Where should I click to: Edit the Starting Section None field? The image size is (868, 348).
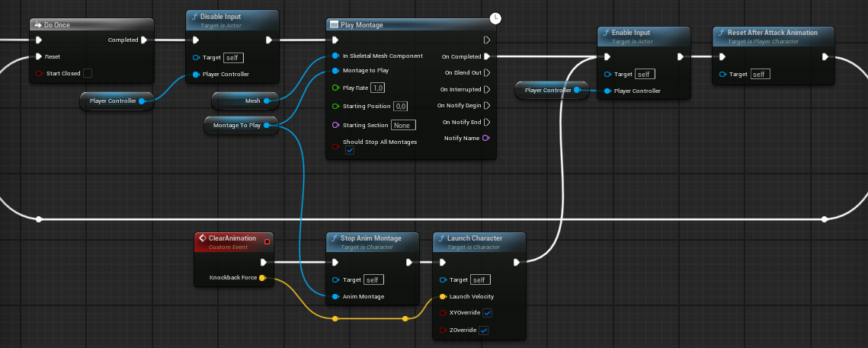point(403,125)
